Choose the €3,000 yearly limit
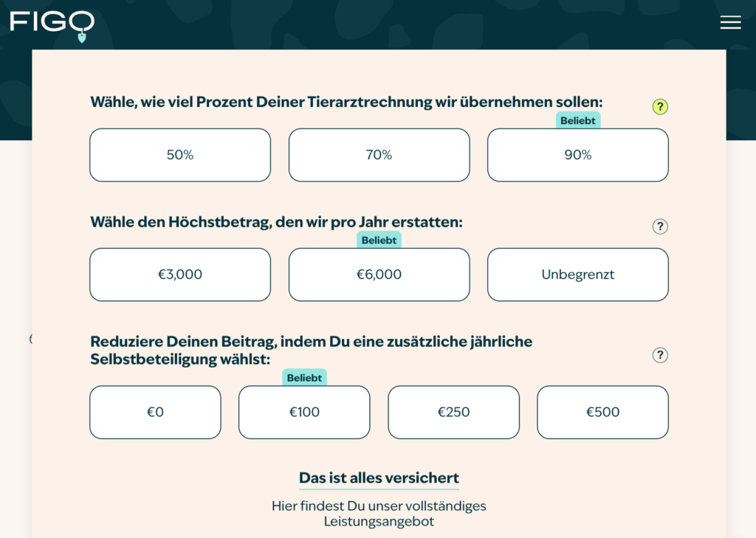The width and height of the screenshot is (756, 538). [x=180, y=275]
